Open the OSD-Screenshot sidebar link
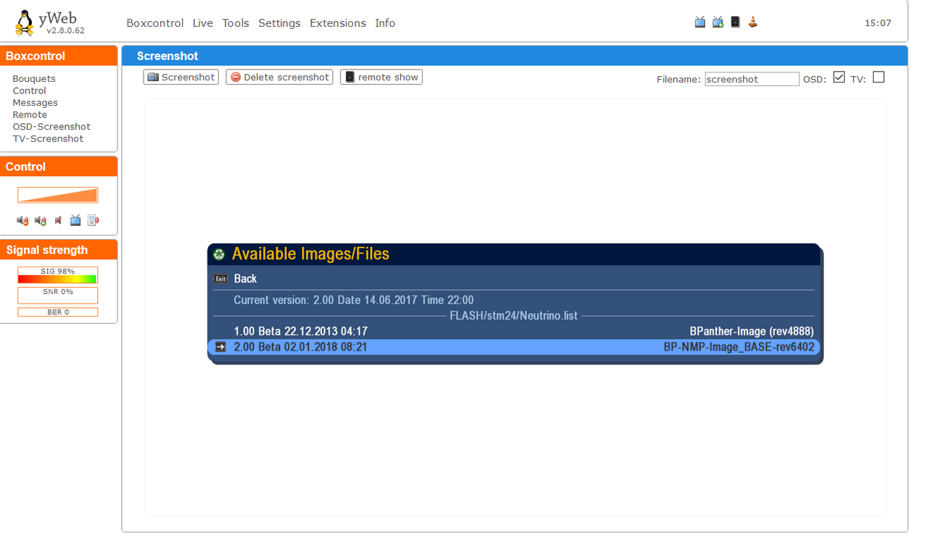 click(x=51, y=127)
